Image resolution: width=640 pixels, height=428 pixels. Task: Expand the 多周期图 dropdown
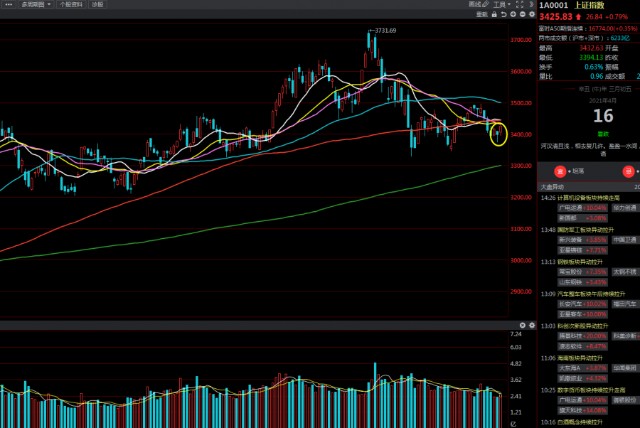[36, 5]
